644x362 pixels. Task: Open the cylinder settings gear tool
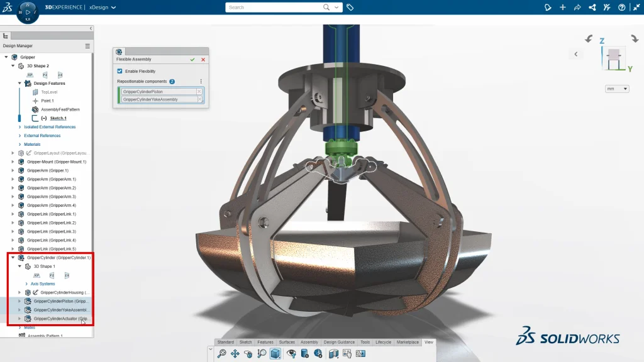[305, 353]
